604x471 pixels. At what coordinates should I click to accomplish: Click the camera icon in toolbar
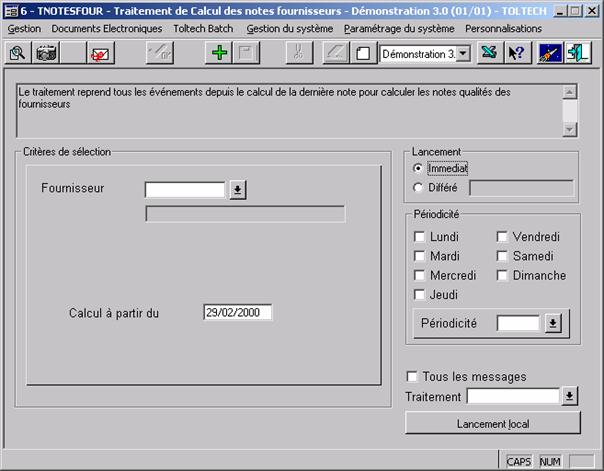click(x=46, y=53)
